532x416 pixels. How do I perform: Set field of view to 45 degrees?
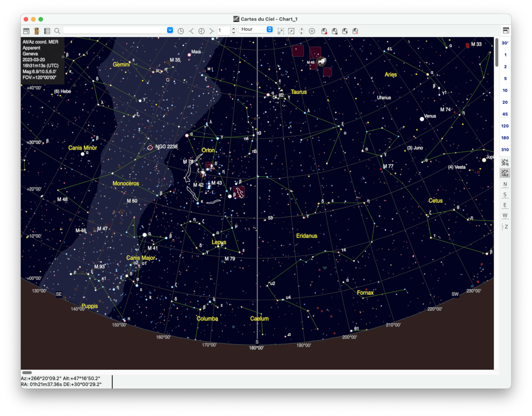(x=505, y=114)
